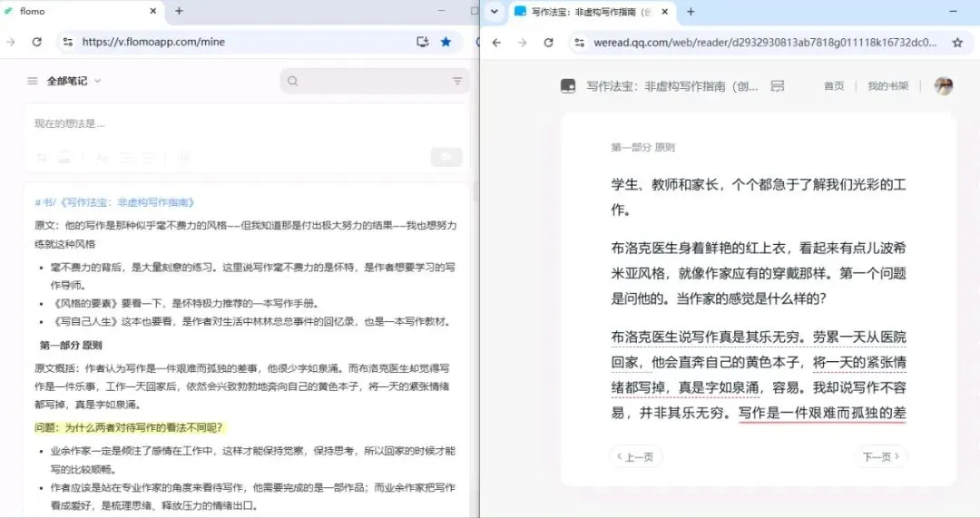This screenshot has width=980, height=518.
Task: Insert a numbered list in the flomo editor
Action: [x=148, y=158]
